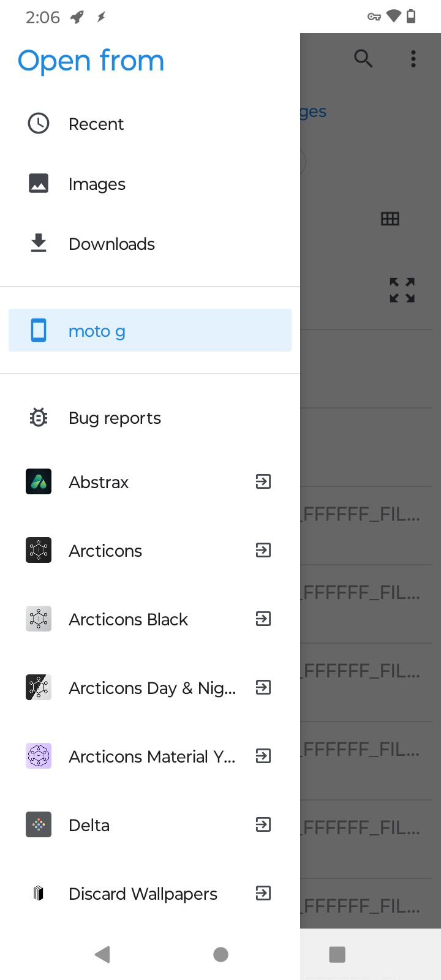441x980 pixels.
Task: Click the open-external arrow beside Delta
Action: (x=263, y=825)
